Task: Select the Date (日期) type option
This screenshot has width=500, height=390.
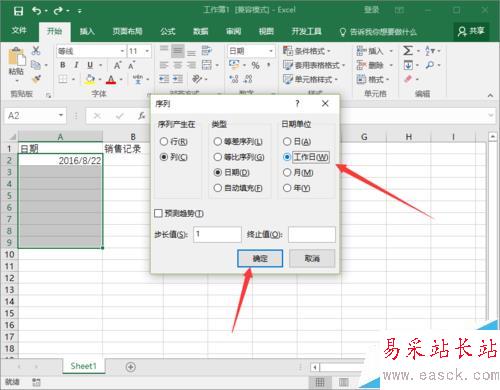Action: 218,172
